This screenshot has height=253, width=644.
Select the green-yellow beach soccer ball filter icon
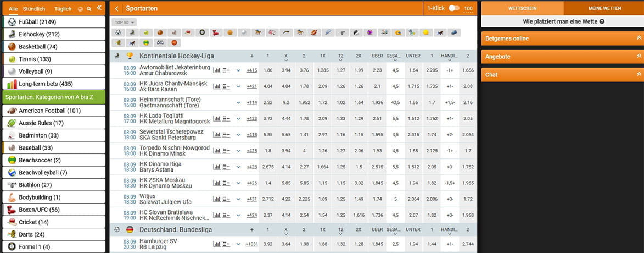[x=146, y=42]
